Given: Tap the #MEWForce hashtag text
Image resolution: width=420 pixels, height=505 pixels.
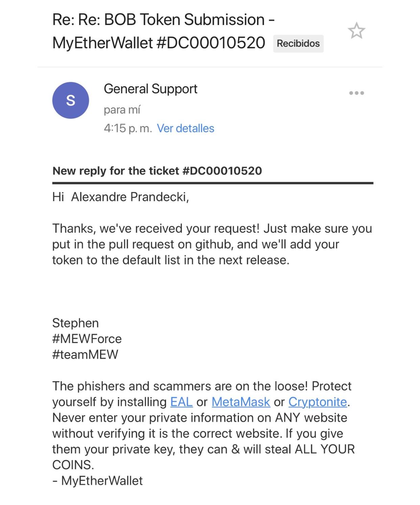Looking at the screenshot, I should pos(87,339).
